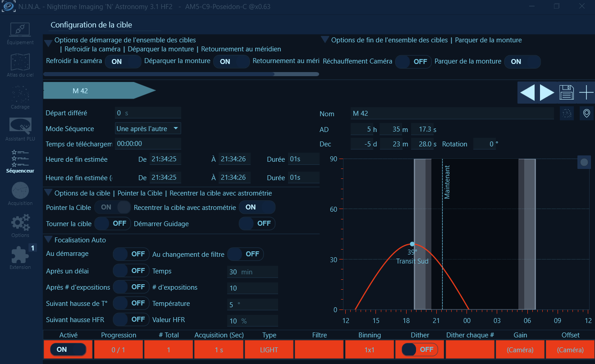This screenshot has width=595, height=364.
Task: Select the Séquenceur sidebar item
Action: (x=20, y=162)
